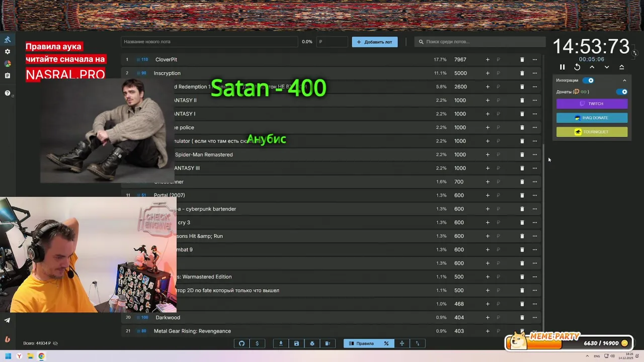Focus the Название нового лота field

209,42
